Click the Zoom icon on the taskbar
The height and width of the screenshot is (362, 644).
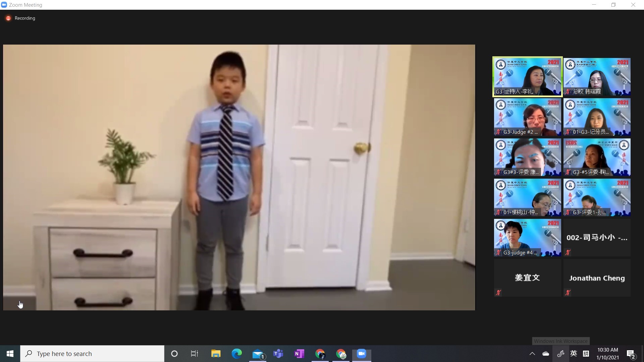pyautogui.click(x=362, y=354)
